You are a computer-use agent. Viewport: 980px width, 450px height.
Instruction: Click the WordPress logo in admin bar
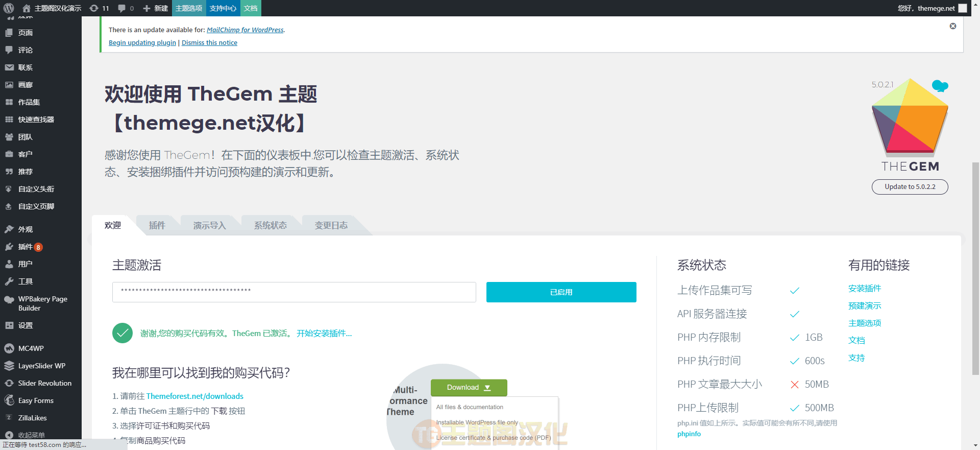pyautogui.click(x=9, y=8)
